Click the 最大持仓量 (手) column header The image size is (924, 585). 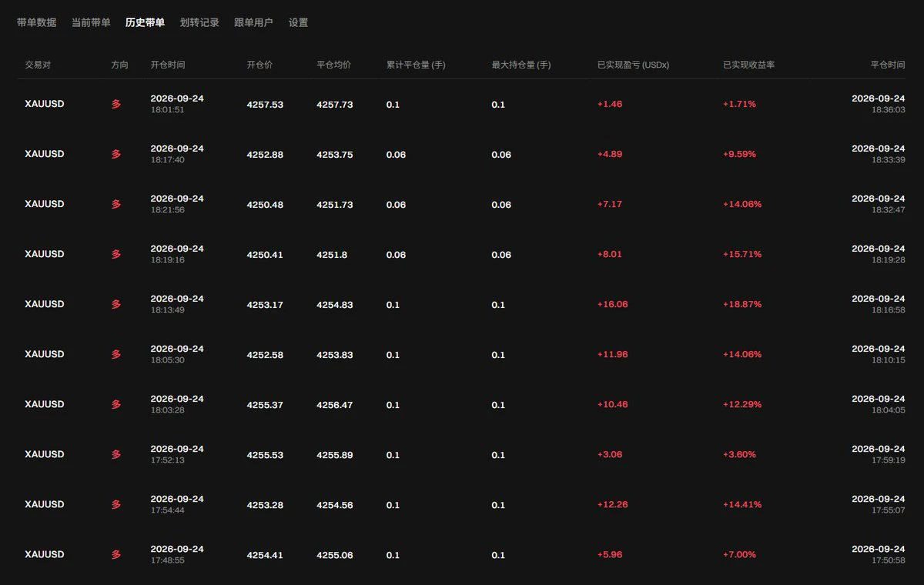(x=521, y=65)
